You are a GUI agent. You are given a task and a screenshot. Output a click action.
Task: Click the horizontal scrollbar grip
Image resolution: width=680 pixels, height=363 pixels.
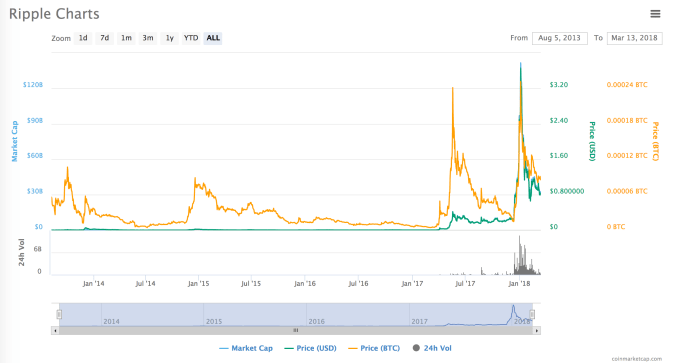point(296,330)
